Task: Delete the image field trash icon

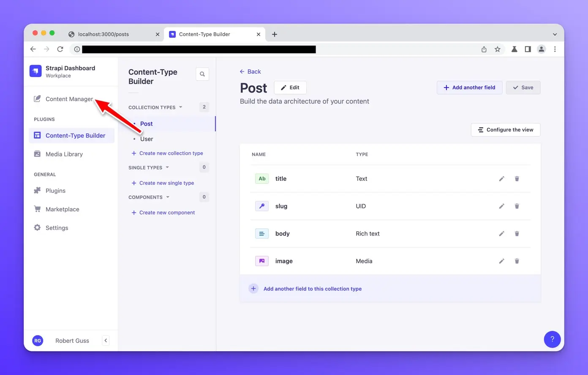Action: 517,261
